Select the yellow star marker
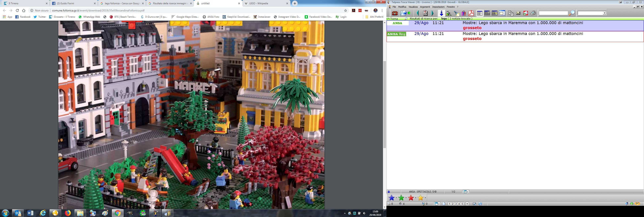 tap(420, 198)
